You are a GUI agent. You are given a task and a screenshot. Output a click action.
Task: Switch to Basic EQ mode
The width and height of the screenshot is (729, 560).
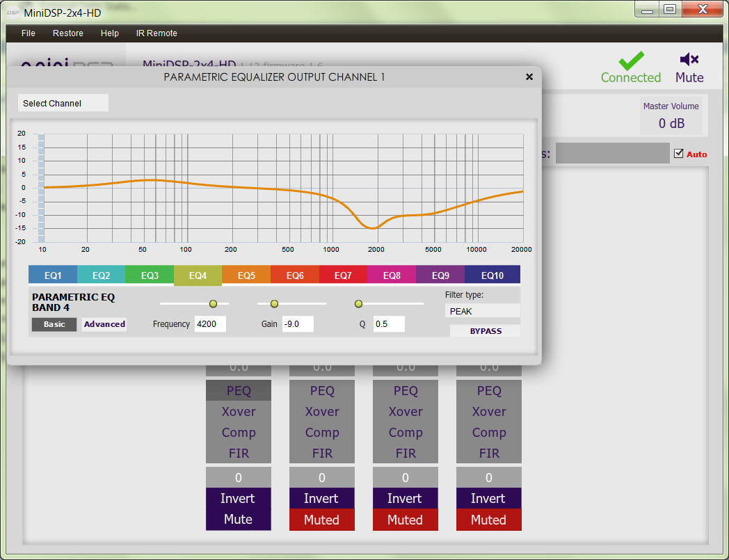pyautogui.click(x=54, y=324)
